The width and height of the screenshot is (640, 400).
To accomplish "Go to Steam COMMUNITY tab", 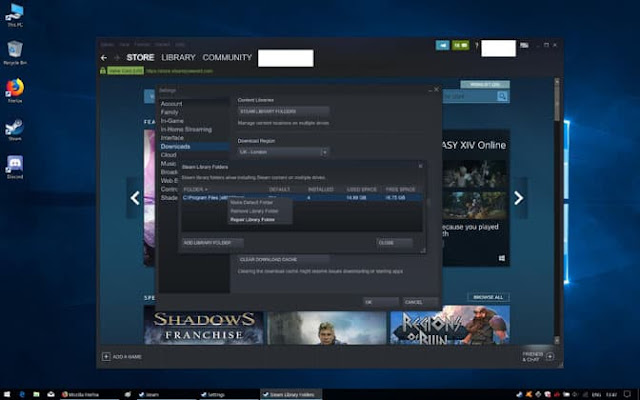I will pyautogui.click(x=227, y=58).
